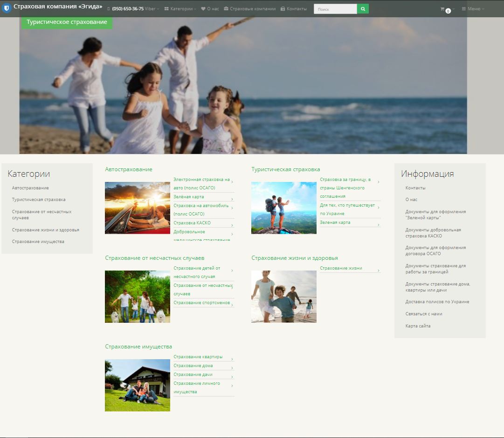
Task: Click the heart icon beside О нас
Action: pyautogui.click(x=203, y=9)
